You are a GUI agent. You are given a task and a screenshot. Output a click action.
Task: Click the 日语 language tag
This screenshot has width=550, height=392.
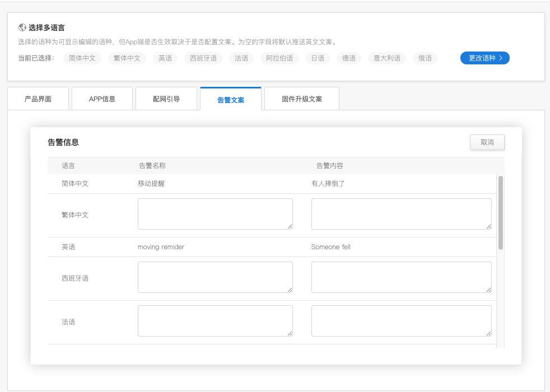(318, 58)
